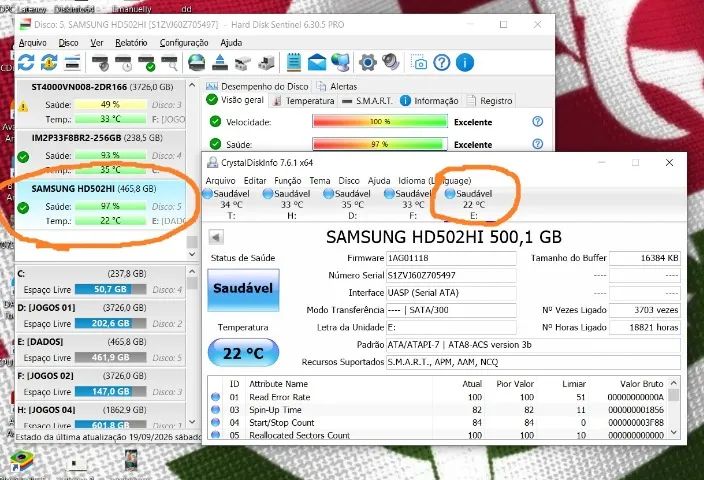Click the Número Serial field
The image size is (704, 480).
[x=451, y=275]
